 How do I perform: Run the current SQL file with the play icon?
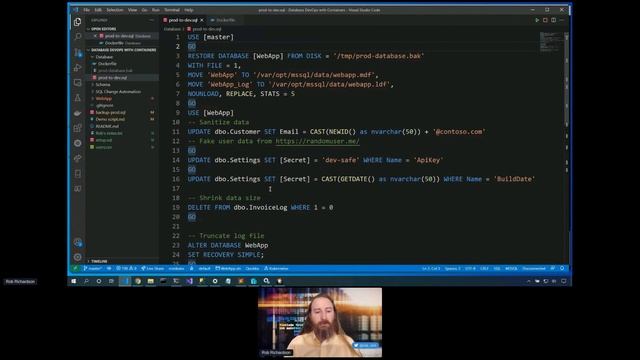(537, 20)
